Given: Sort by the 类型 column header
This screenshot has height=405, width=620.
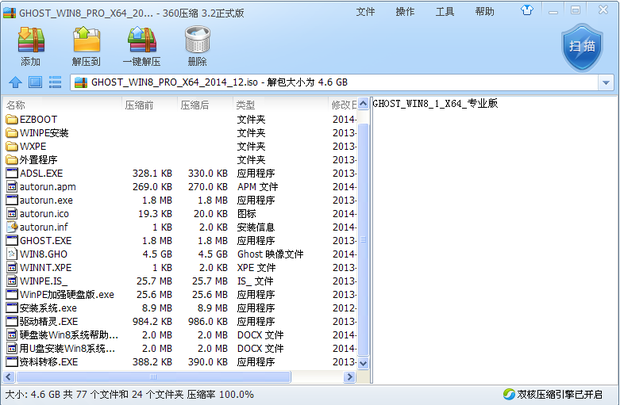Looking at the screenshot, I should [x=280, y=105].
